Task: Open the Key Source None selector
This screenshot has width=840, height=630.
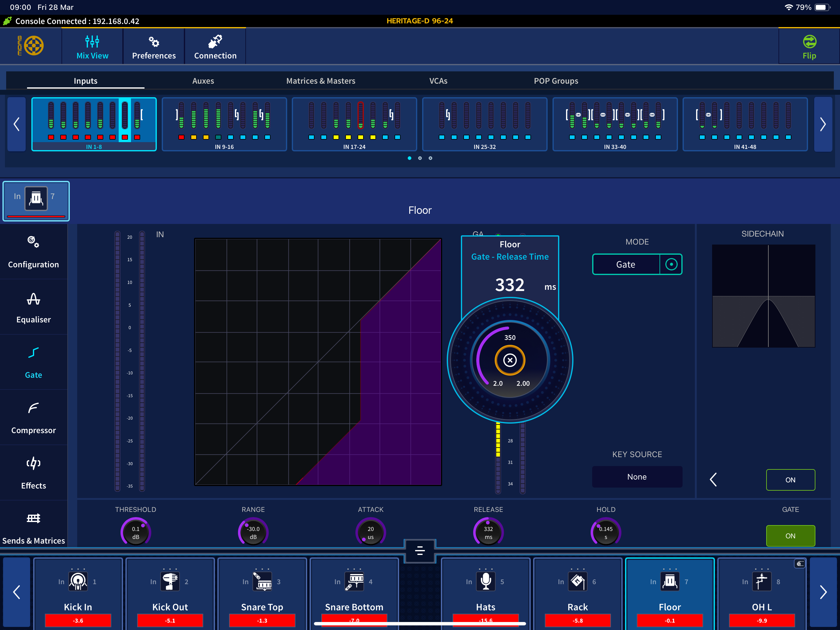Action: click(637, 476)
